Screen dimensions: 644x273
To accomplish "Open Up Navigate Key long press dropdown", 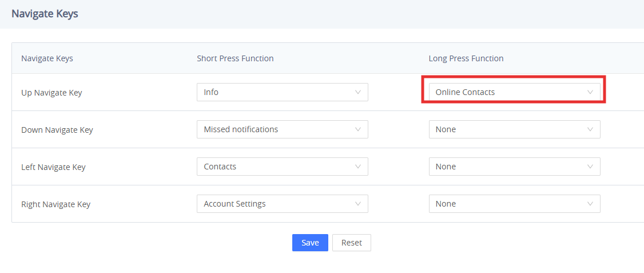I will click(x=514, y=92).
